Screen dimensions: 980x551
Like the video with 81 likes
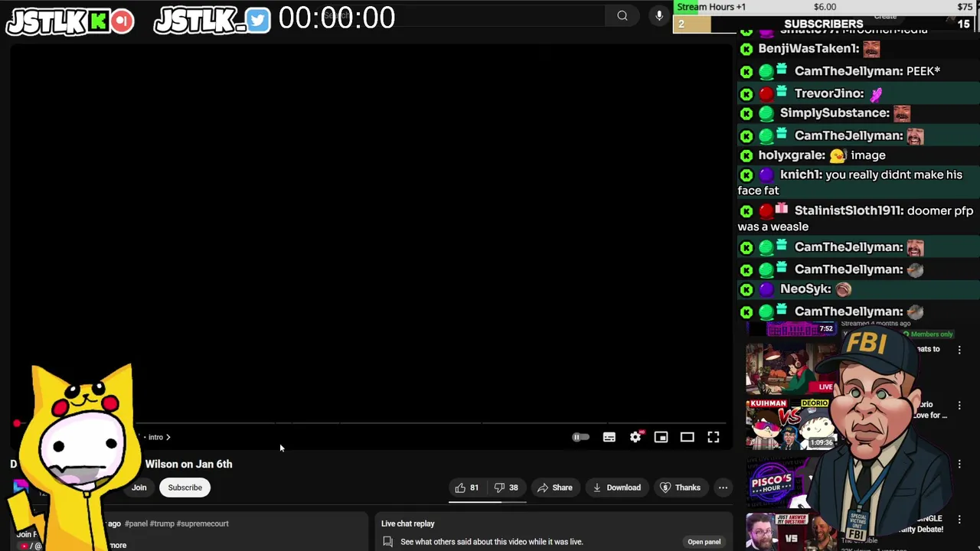point(466,487)
